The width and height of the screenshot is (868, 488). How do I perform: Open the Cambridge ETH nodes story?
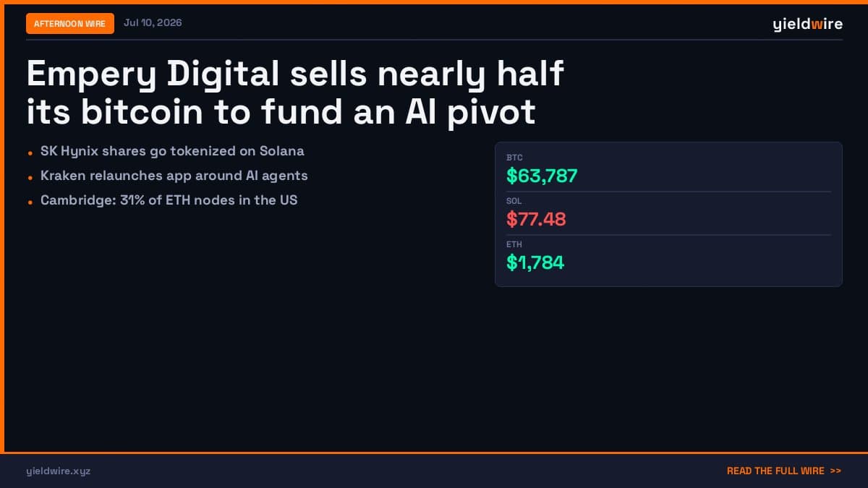pyautogui.click(x=169, y=200)
